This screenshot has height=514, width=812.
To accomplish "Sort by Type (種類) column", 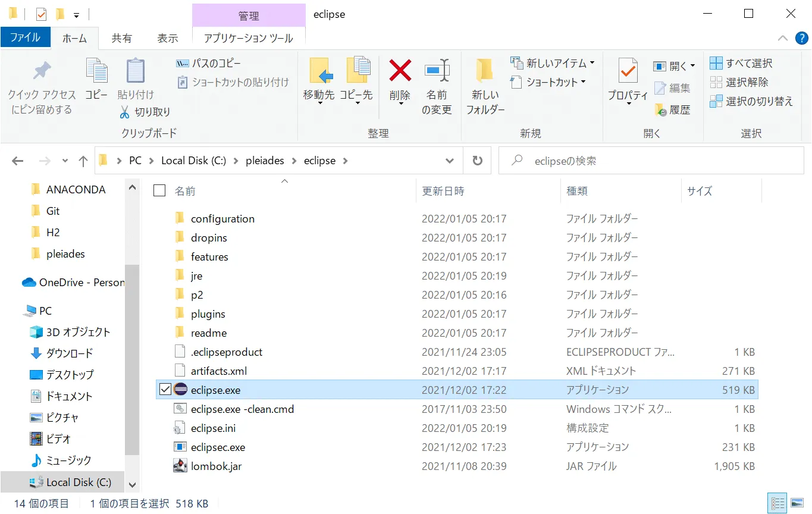I will (577, 191).
